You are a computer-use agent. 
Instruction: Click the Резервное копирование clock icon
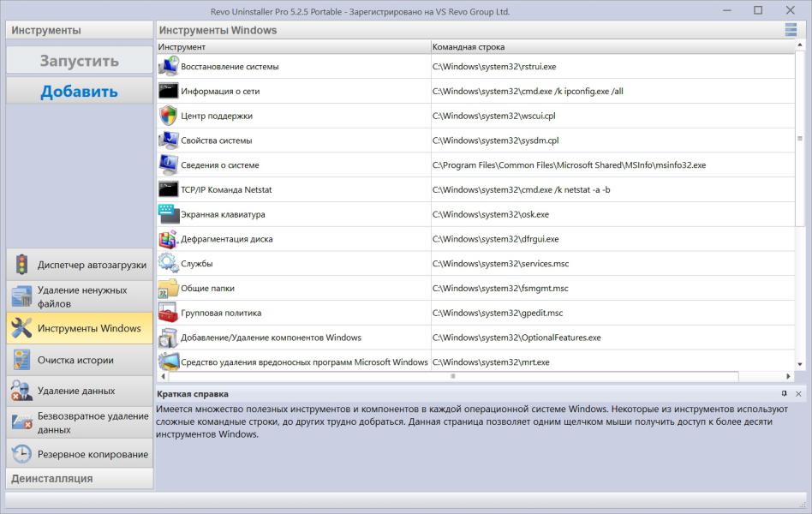(x=21, y=454)
